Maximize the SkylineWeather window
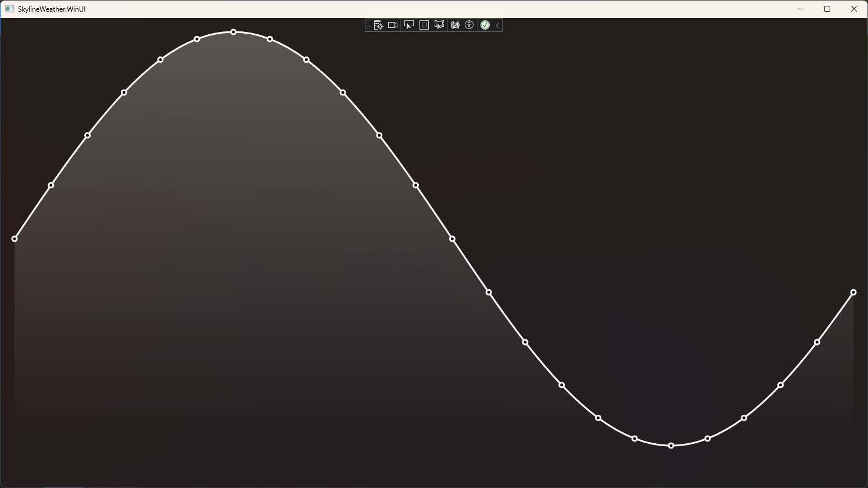This screenshot has width=868, height=488. [827, 9]
